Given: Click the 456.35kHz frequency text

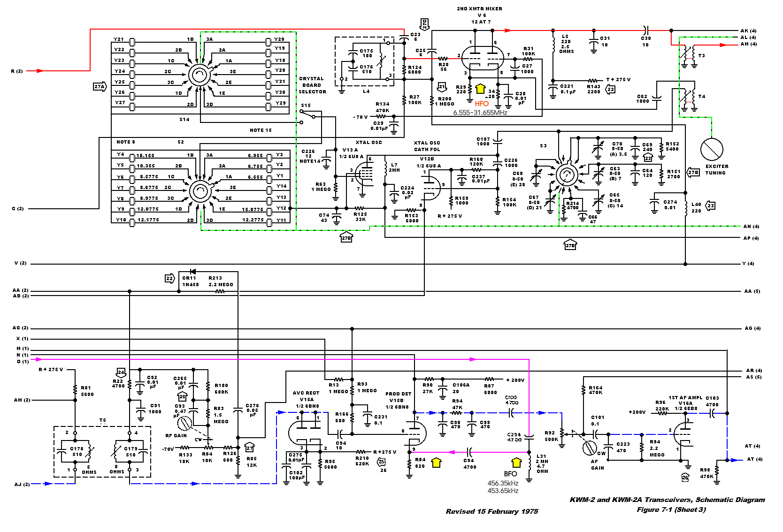Looking at the screenshot, I should [503, 483].
